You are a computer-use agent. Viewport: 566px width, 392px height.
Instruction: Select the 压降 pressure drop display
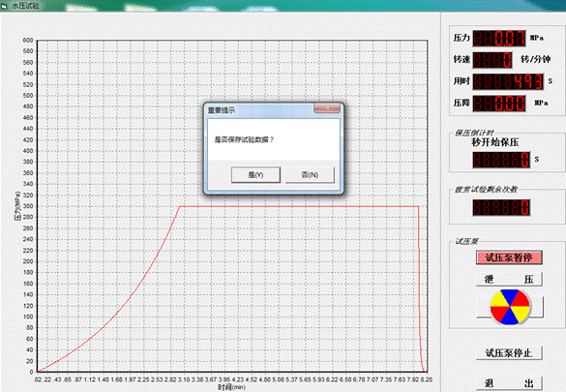tap(499, 104)
